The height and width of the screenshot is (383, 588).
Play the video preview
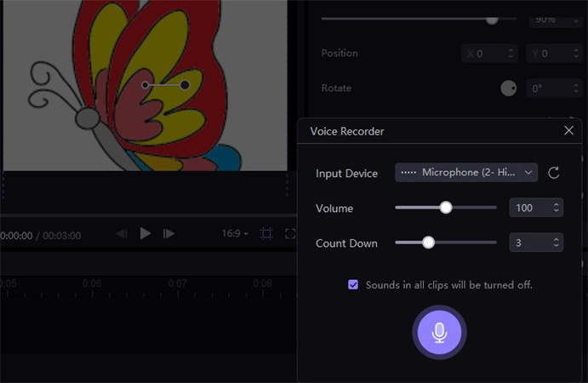click(x=146, y=233)
